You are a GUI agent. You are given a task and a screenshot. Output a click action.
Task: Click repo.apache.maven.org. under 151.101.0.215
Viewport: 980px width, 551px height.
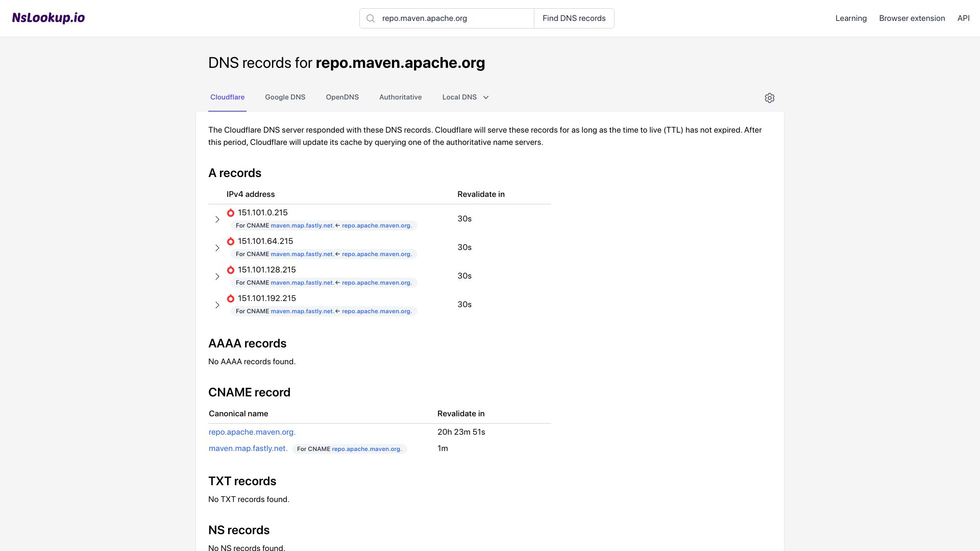coord(377,226)
